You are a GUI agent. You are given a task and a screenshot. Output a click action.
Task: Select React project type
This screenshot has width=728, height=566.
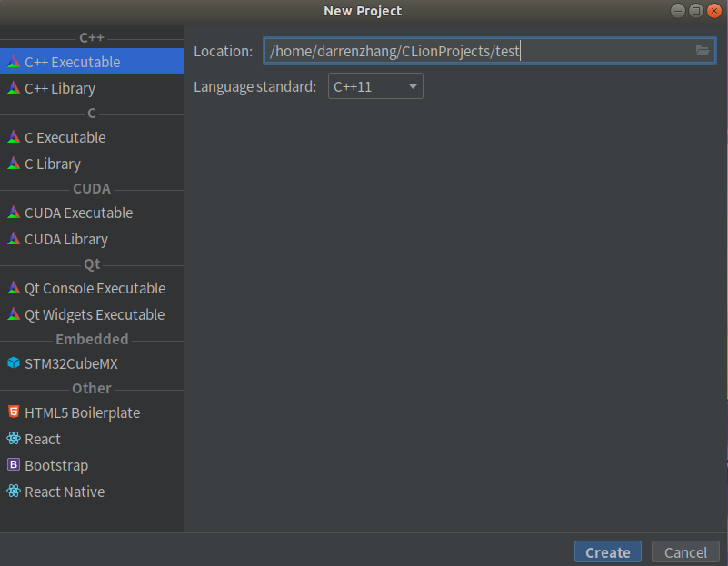click(92, 439)
